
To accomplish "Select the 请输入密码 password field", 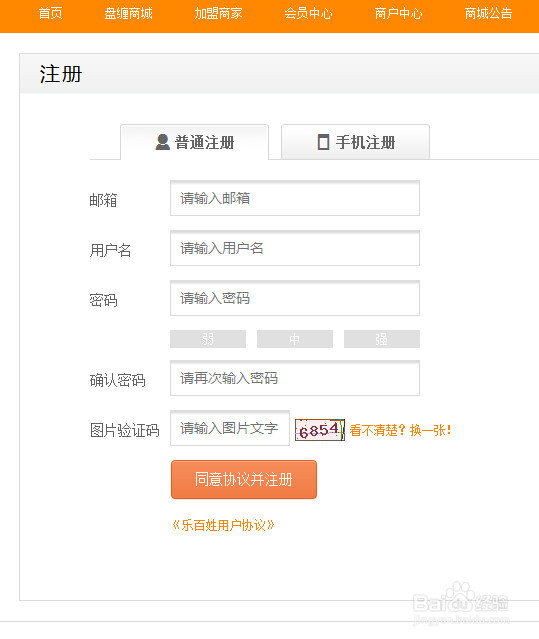I will 295,298.
